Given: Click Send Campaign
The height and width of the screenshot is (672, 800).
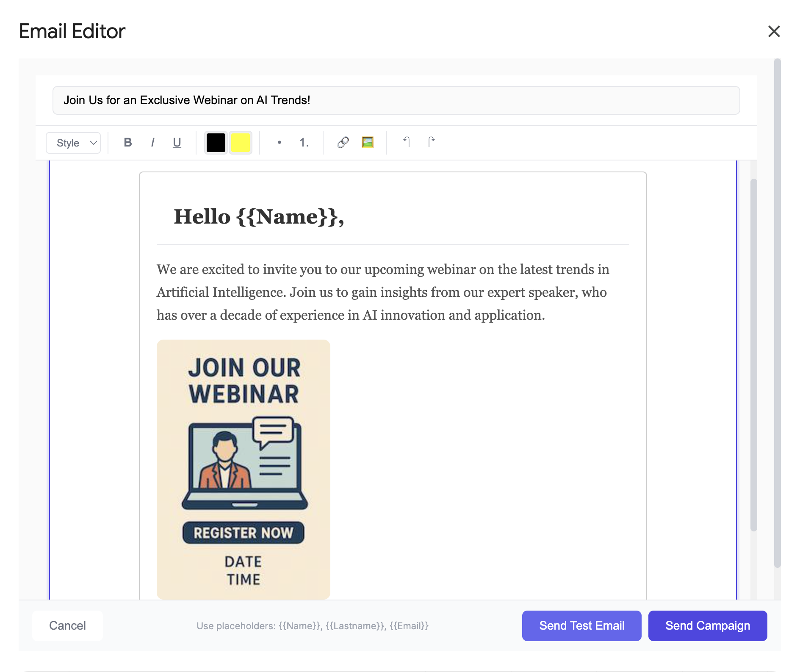Looking at the screenshot, I should coord(707,625).
